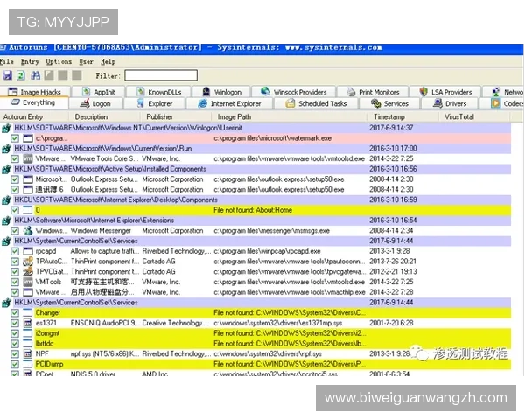Open the File menu
Image resolution: width=525 pixels, height=420 pixels.
point(6,61)
